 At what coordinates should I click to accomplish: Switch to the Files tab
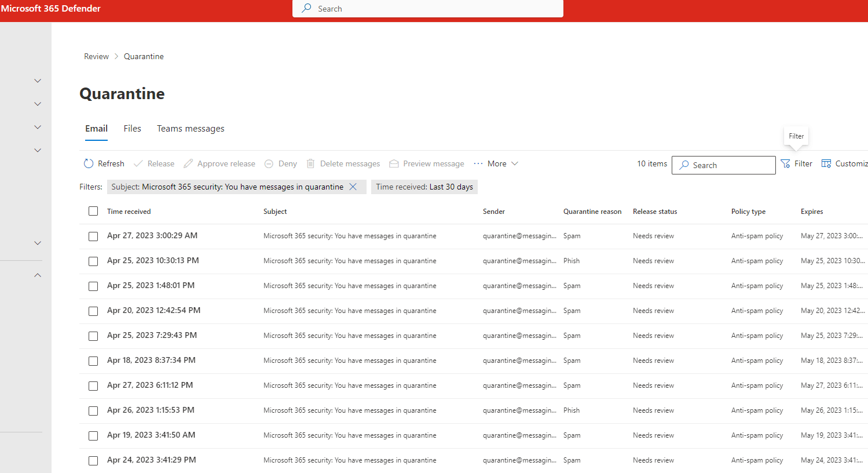132,129
